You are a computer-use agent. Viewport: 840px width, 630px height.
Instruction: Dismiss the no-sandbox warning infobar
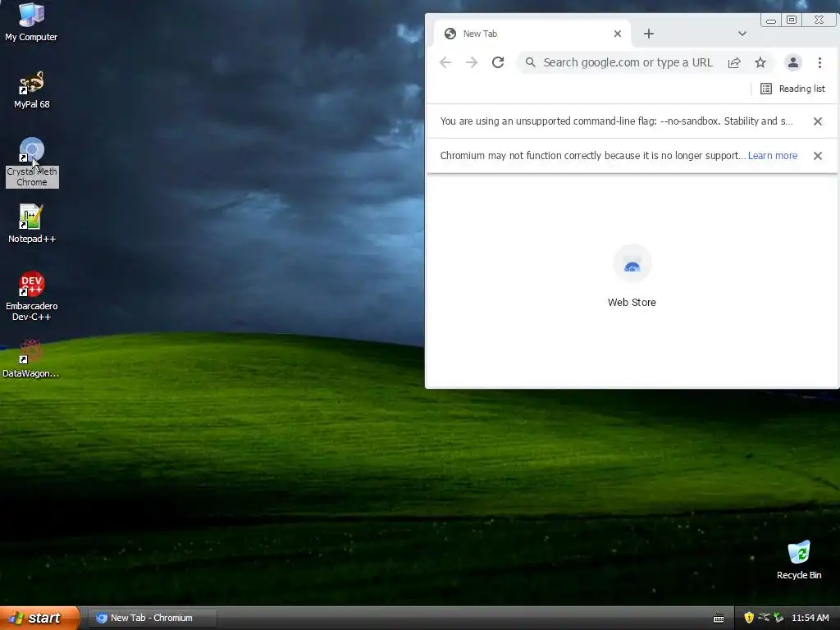pos(818,121)
